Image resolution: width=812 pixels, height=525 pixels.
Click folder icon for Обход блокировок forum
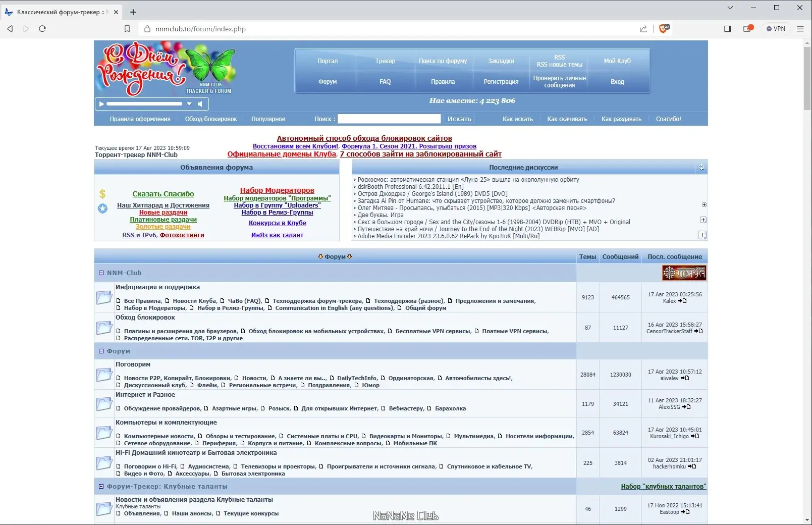104,328
